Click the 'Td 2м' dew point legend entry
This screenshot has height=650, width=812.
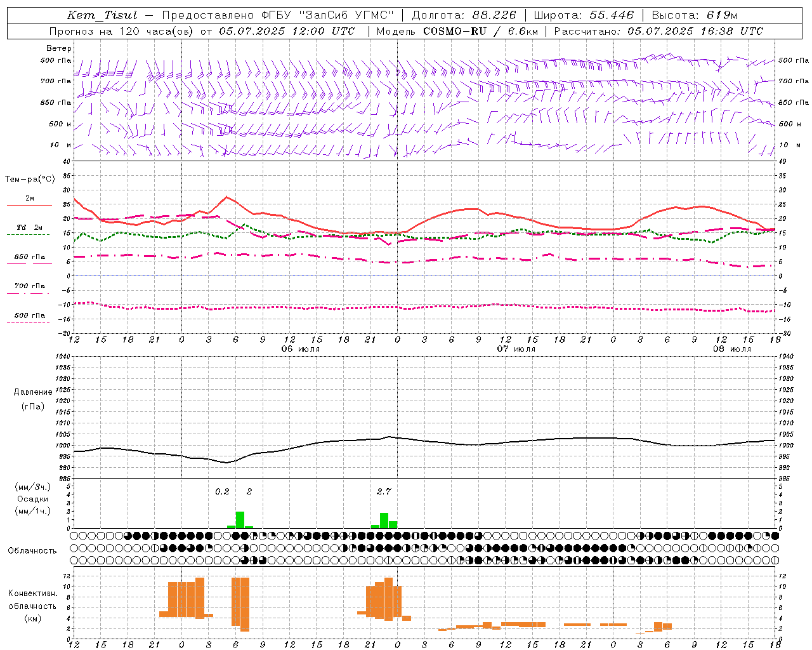(30, 227)
